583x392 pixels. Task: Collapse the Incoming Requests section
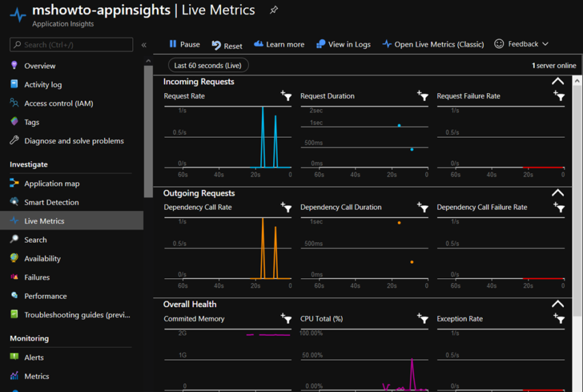click(x=558, y=82)
